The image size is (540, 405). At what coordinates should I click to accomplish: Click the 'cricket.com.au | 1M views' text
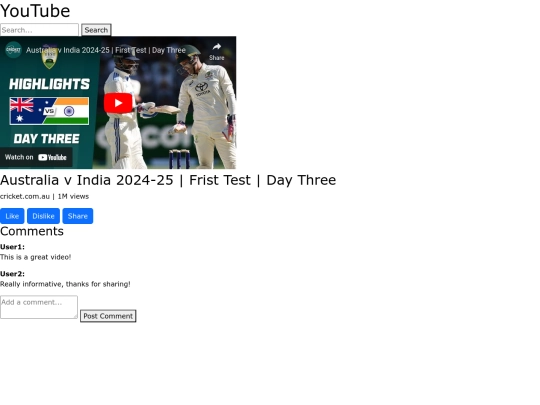[x=44, y=196]
